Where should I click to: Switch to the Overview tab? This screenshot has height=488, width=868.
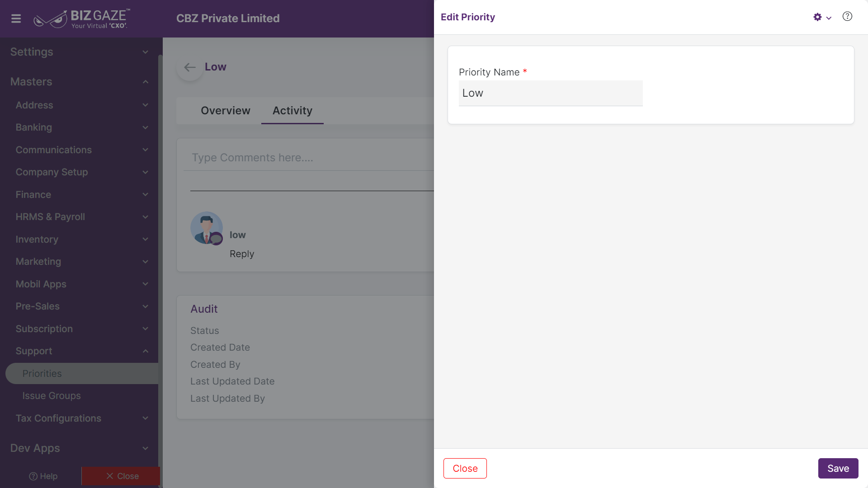point(225,111)
